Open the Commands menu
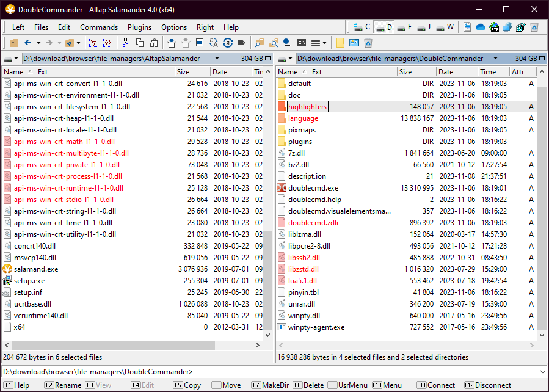Image resolution: width=549 pixels, height=392 pixels. [99, 27]
